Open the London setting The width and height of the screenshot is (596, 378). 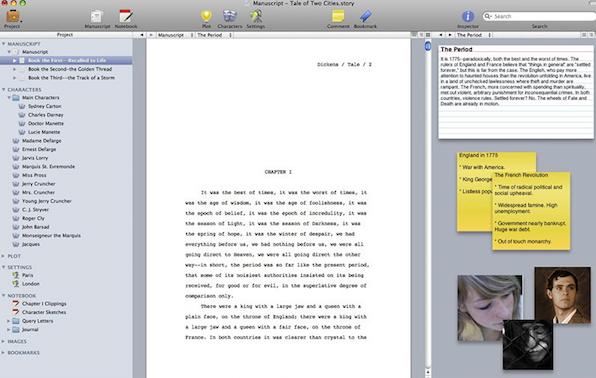tap(31, 284)
